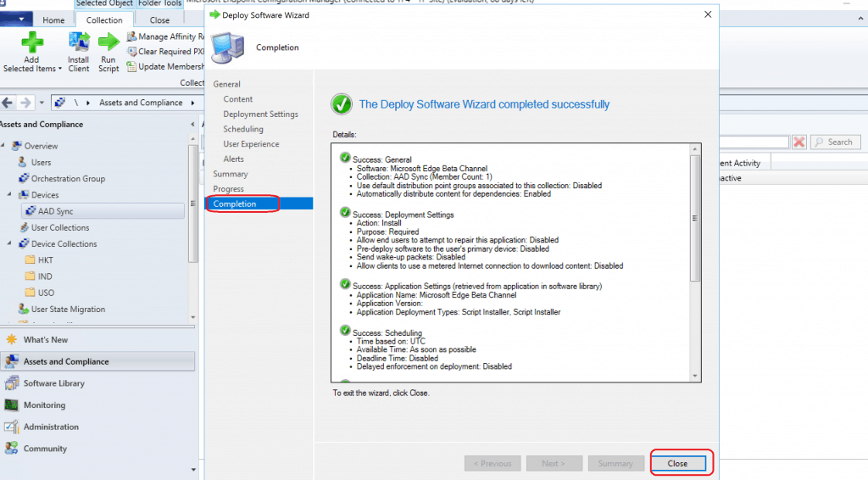Image resolution: width=868 pixels, height=480 pixels.
Task: Collapse the Device Collections node
Action: click(8, 243)
